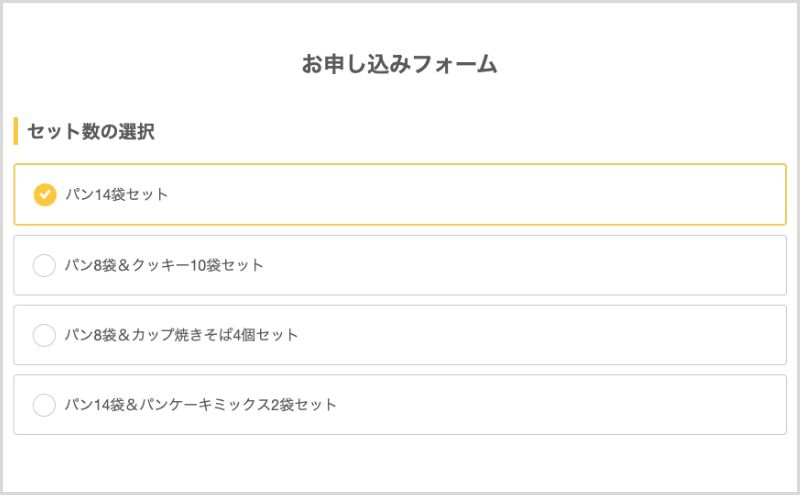
Task: Click the パン8袋＆カップ焼きそば4個セット label text
Action: click(x=181, y=335)
